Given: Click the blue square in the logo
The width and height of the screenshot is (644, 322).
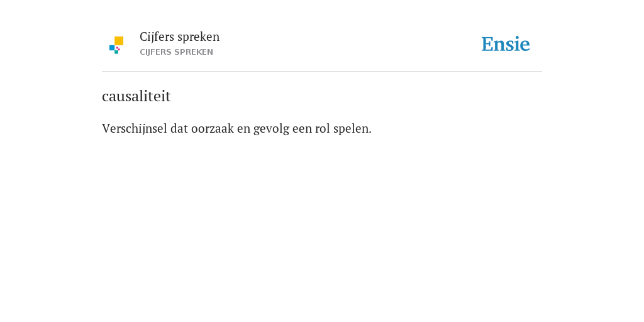Looking at the screenshot, I should [112, 48].
